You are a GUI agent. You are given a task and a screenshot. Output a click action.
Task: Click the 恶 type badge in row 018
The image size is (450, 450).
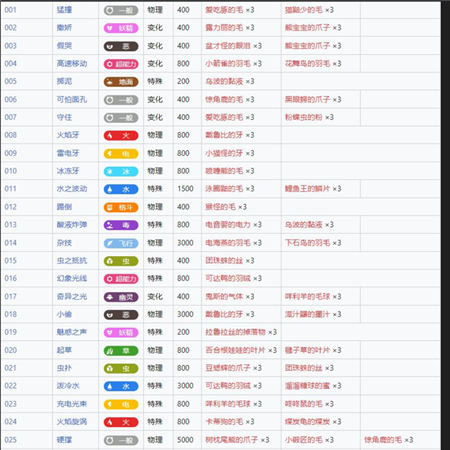pos(121,314)
